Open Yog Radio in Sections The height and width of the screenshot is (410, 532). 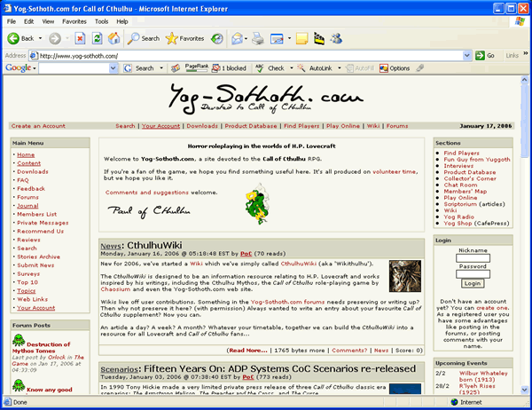(x=458, y=217)
